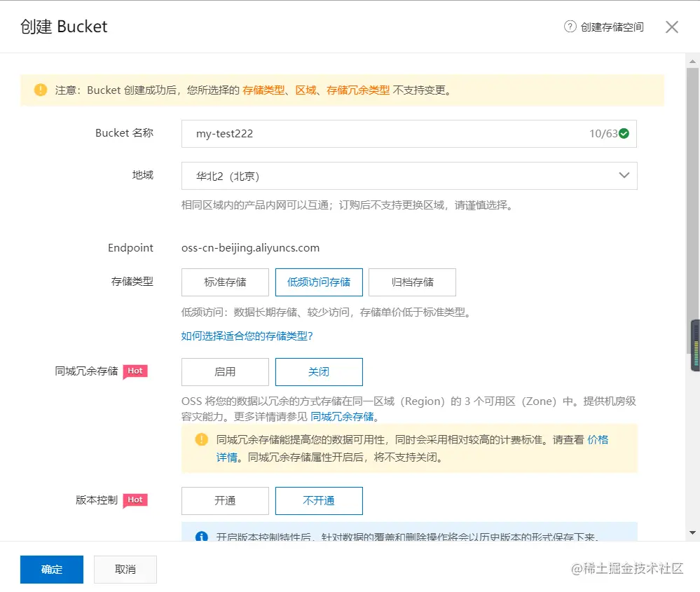Click the blue info icon in version notice
The image size is (700, 592).
202,536
